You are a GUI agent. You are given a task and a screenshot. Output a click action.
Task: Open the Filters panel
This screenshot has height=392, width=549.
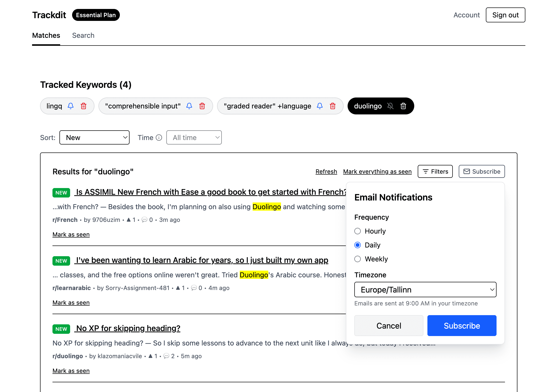tap(435, 171)
